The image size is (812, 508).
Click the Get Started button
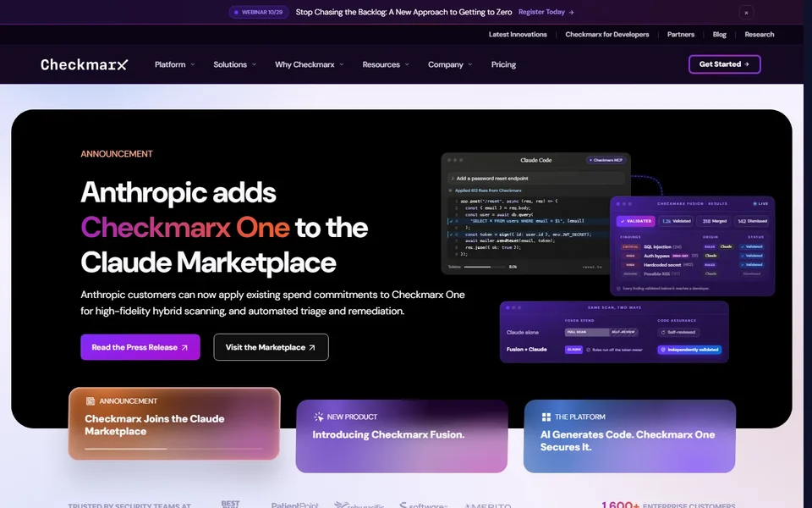point(725,64)
